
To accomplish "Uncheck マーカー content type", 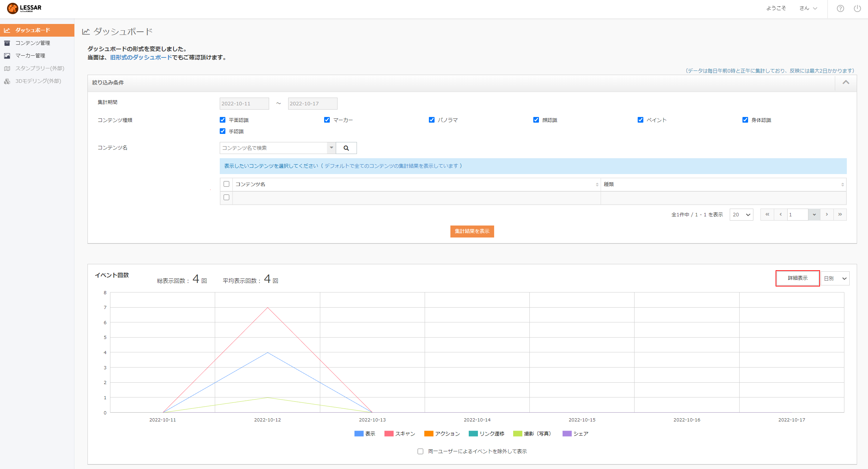I will (x=327, y=120).
